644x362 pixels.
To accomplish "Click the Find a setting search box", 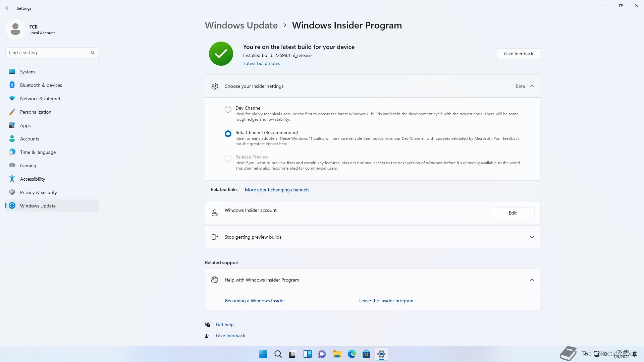I will [52, 53].
